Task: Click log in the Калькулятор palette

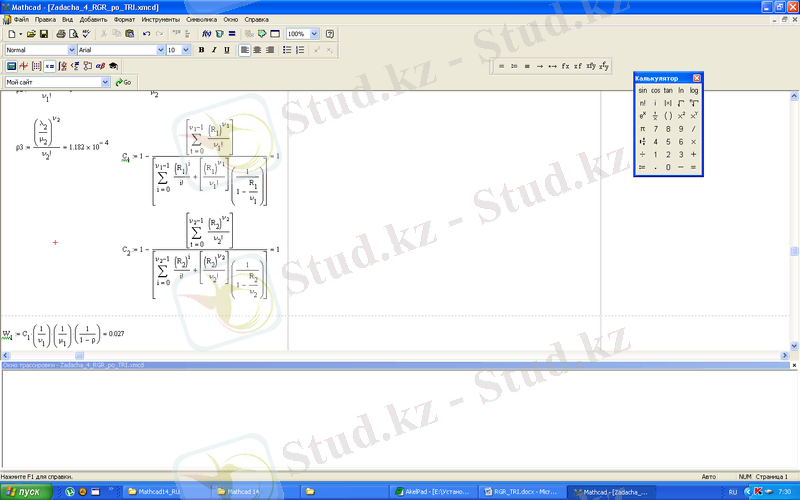Action: [694, 90]
